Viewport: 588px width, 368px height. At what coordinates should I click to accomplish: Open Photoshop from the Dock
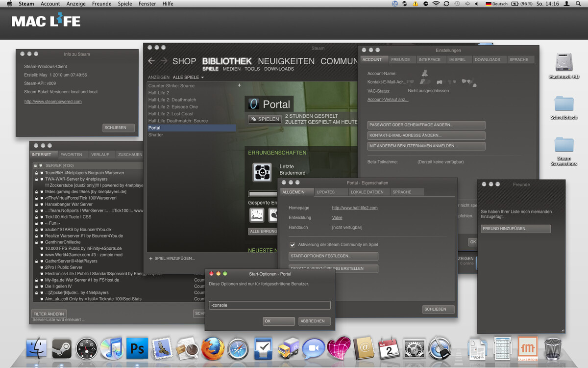pos(136,348)
